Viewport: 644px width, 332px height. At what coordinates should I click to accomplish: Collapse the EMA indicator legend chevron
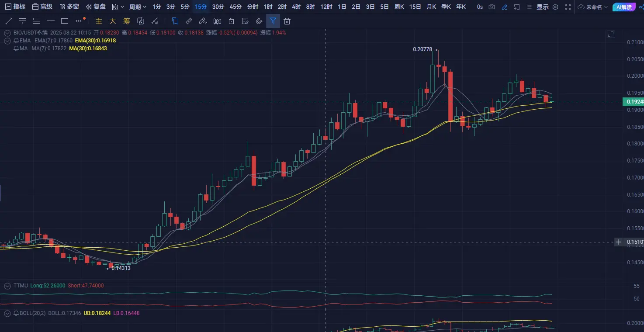click(x=7, y=41)
